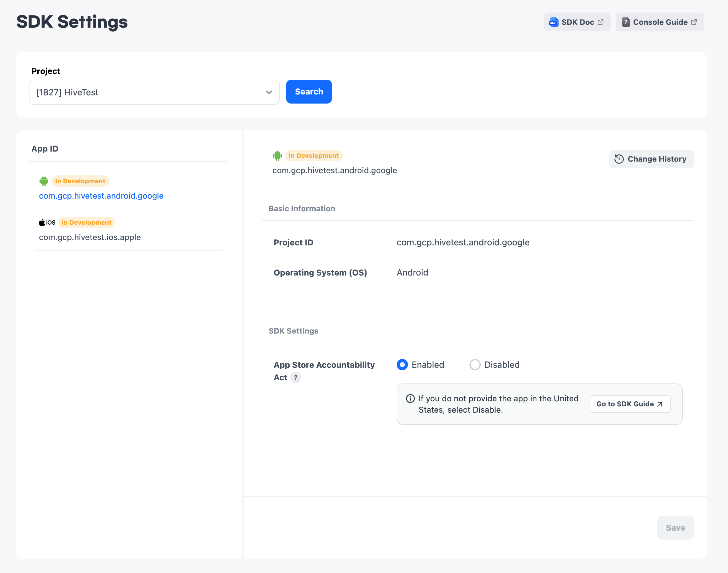The width and height of the screenshot is (728, 573).
Task: Click the chevron arrow in Project selector
Action: pyautogui.click(x=269, y=92)
